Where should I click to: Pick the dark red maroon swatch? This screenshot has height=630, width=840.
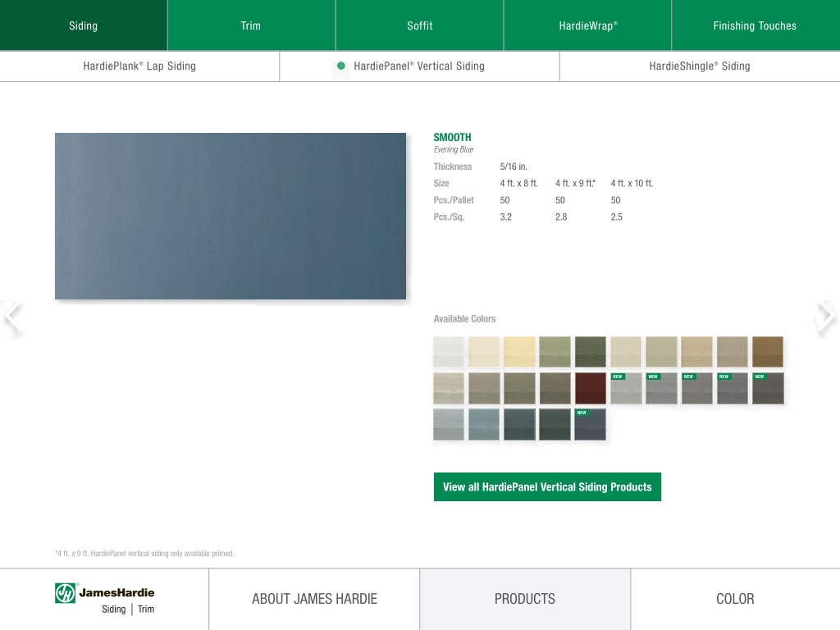click(591, 388)
